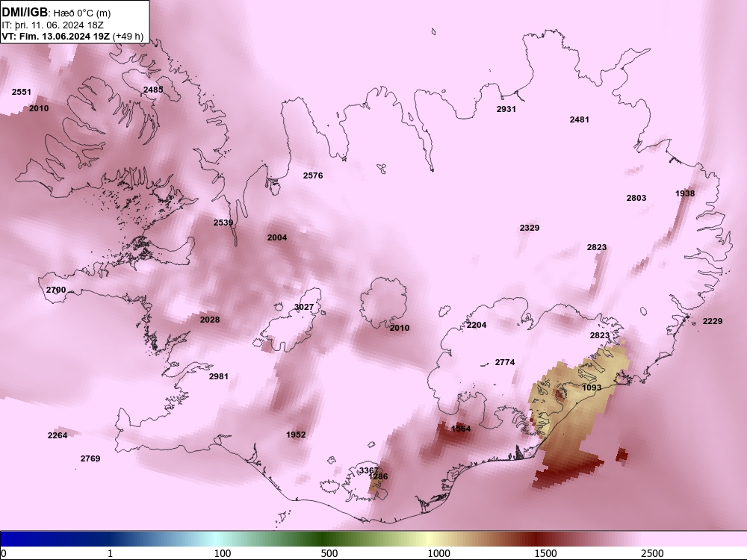Click the valid time 'VT: Fim. 13.06.2024 19Z'
This screenshot has height=560, width=747.
(x=56, y=36)
